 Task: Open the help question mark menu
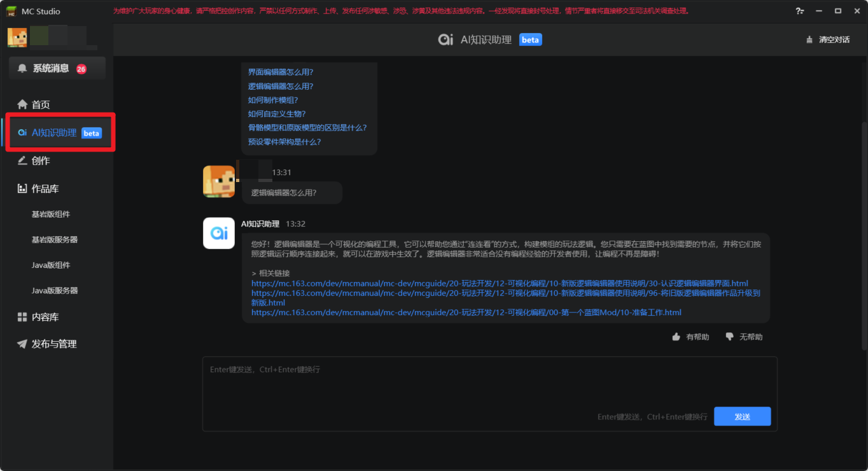pyautogui.click(x=800, y=11)
